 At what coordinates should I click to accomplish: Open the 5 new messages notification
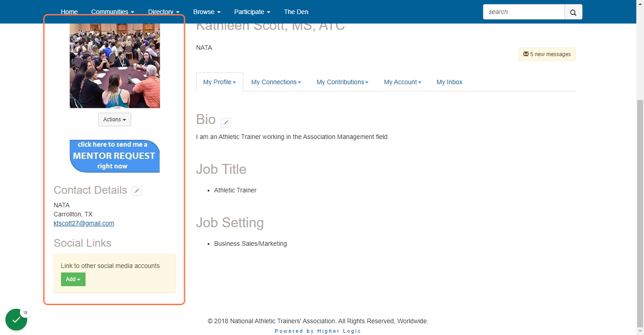point(547,54)
